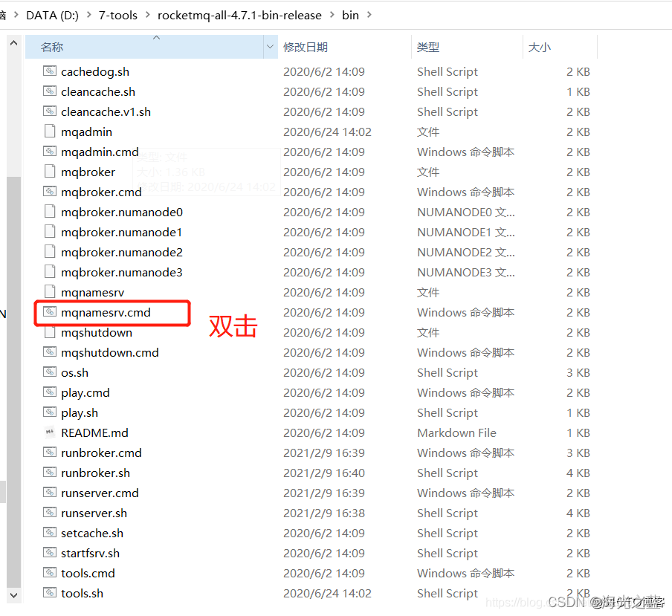Select the startfsrv.sh file name

point(90,553)
